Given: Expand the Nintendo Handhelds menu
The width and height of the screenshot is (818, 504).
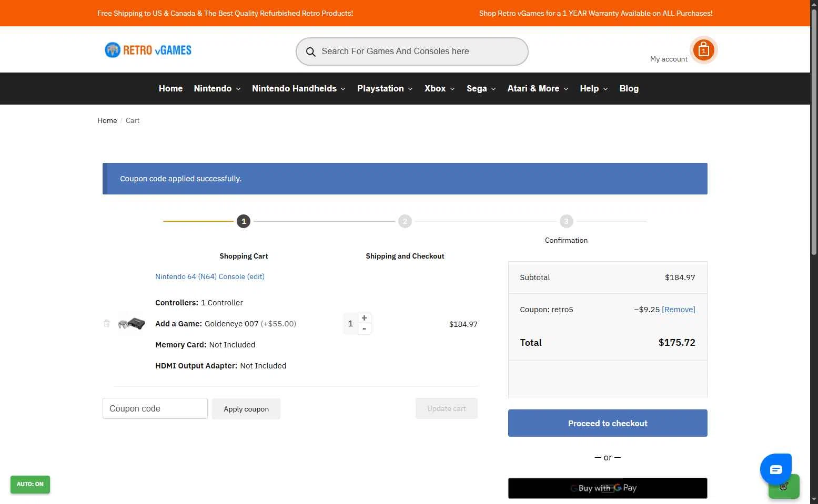Looking at the screenshot, I should coord(299,88).
